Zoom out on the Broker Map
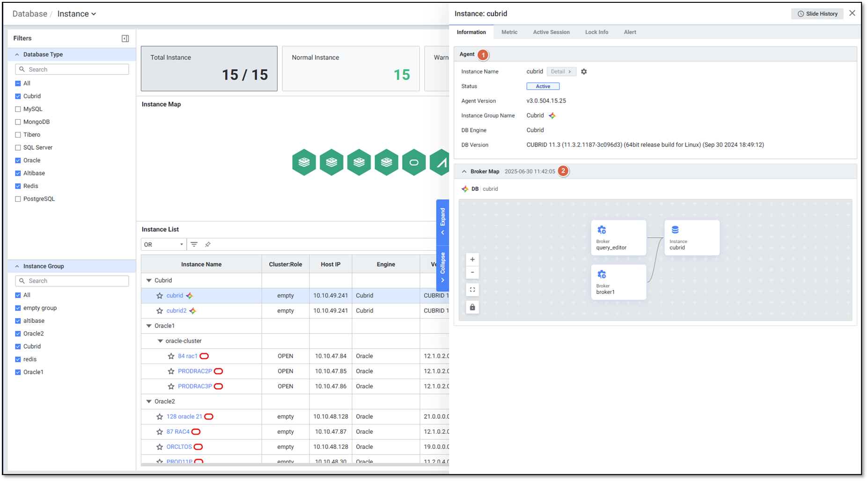Image resolution: width=868 pixels, height=481 pixels. click(x=472, y=272)
